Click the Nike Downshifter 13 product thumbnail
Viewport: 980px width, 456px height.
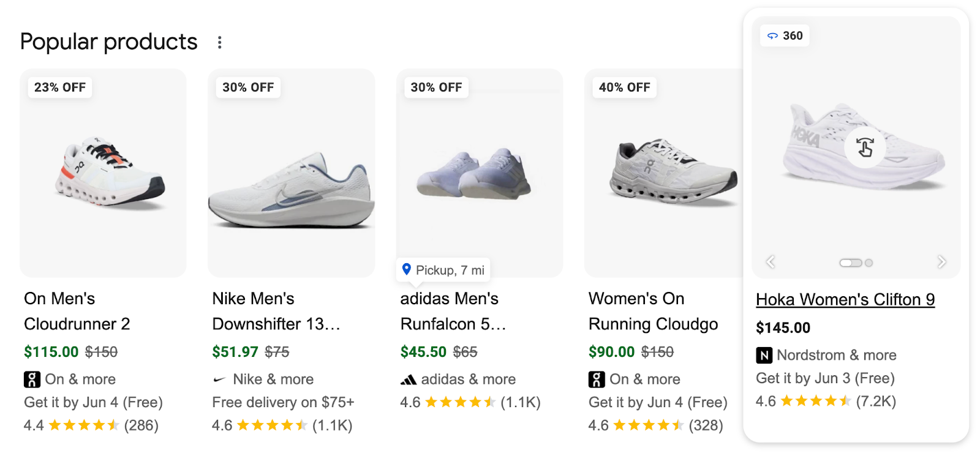pos(292,172)
